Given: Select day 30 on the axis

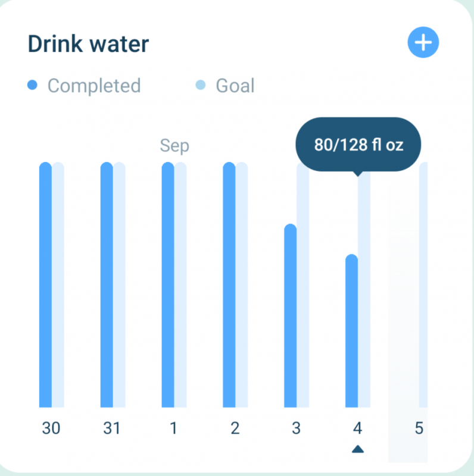Looking at the screenshot, I should tap(51, 428).
